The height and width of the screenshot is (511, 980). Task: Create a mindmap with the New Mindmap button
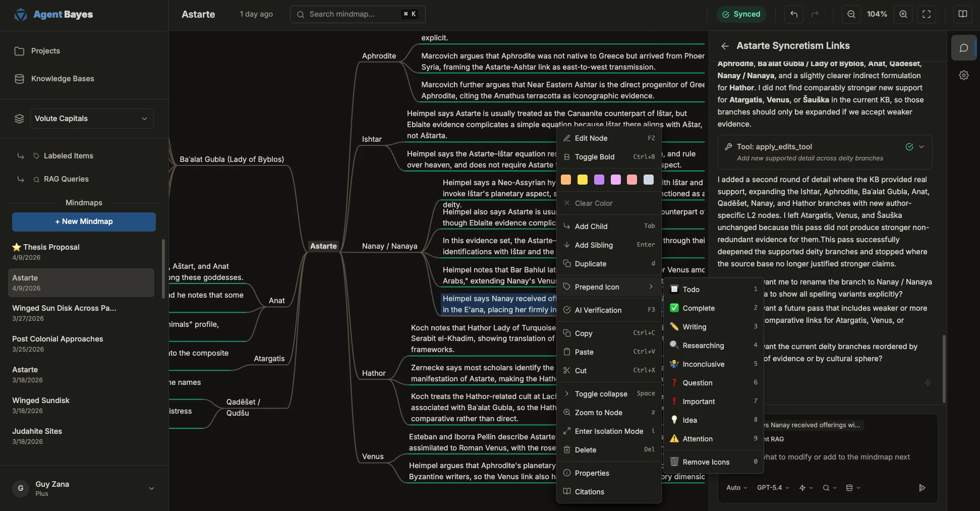83,221
